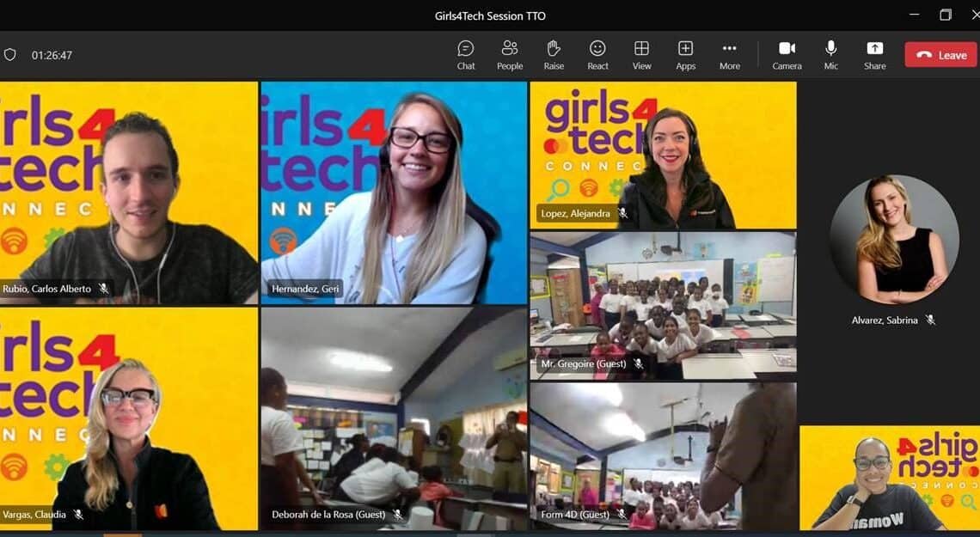The height and width of the screenshot is (537, 980).
Task: Expand the More options menu
Action: 729,55
